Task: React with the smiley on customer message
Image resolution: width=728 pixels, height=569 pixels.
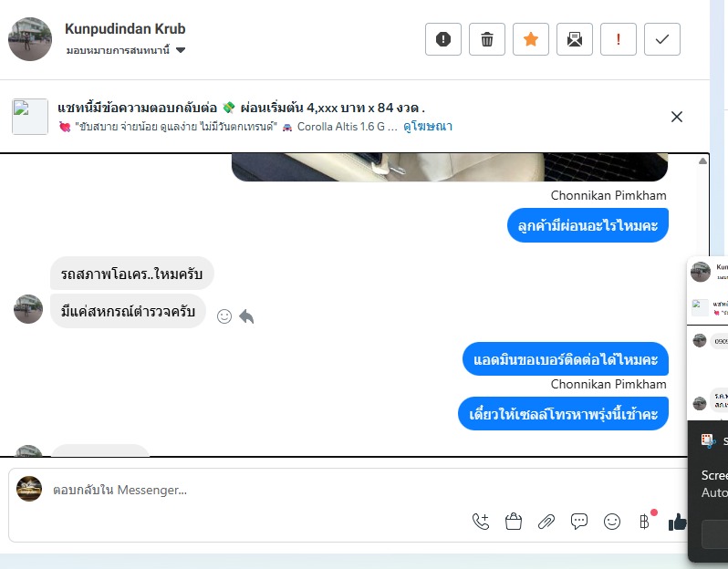Action: pyautogui.click(x=224, y=316)
